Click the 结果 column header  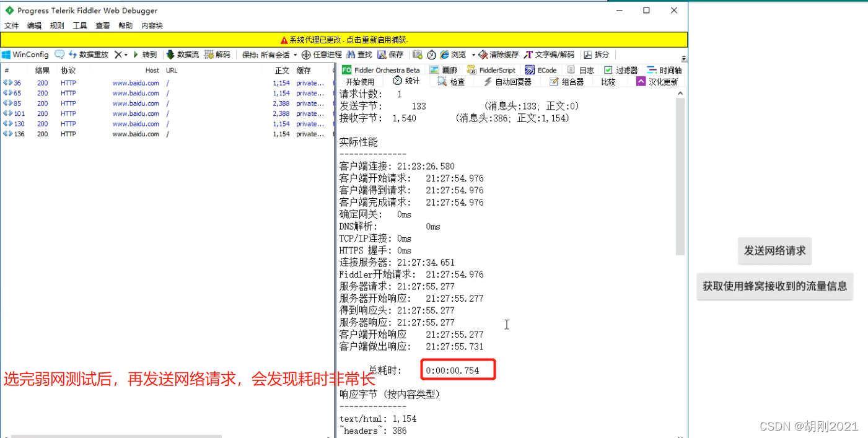[42, 71]
